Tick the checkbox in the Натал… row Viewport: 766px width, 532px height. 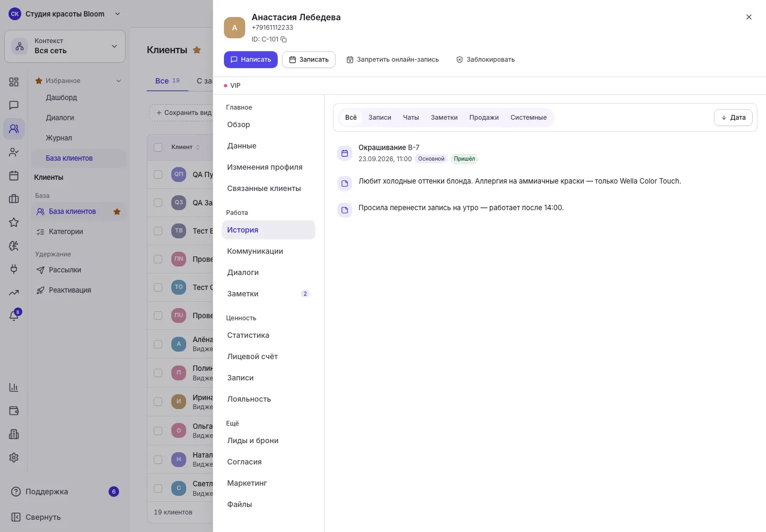(x=158, y=459)
